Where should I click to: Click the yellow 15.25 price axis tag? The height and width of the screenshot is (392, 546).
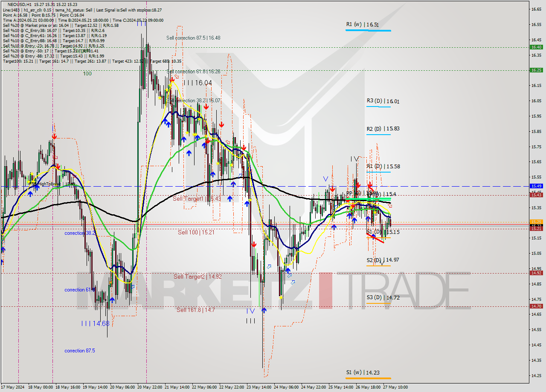(536, 222)
